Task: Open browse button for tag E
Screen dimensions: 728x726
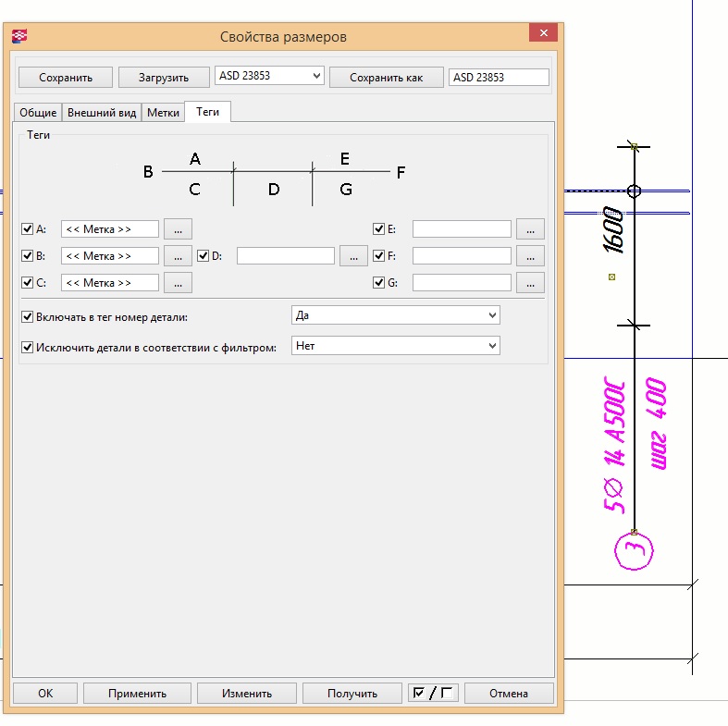Action: tap(530, 228)
